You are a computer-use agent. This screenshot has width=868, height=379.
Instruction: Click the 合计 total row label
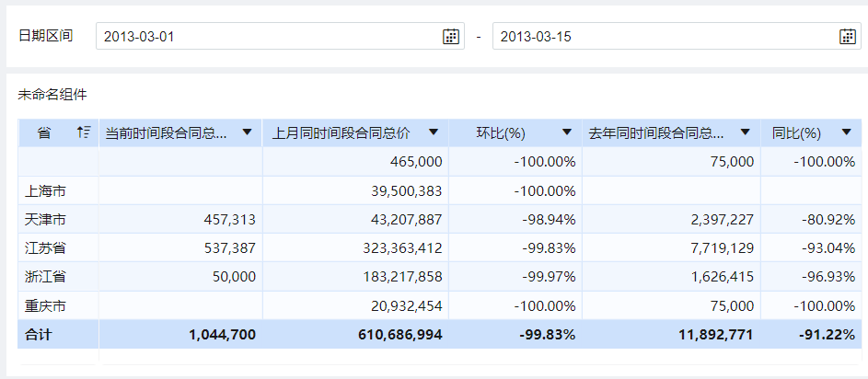coord(39,335)
